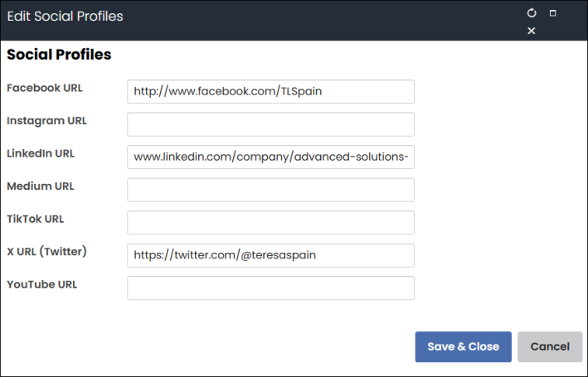This screenshot has height=377, width=588.
Task: Click the X URL (Twitter) label
Action: 47,252
